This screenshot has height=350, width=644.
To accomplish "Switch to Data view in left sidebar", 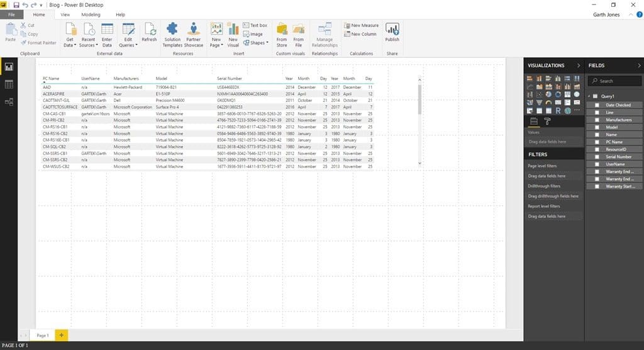I will tap(9, 84).
